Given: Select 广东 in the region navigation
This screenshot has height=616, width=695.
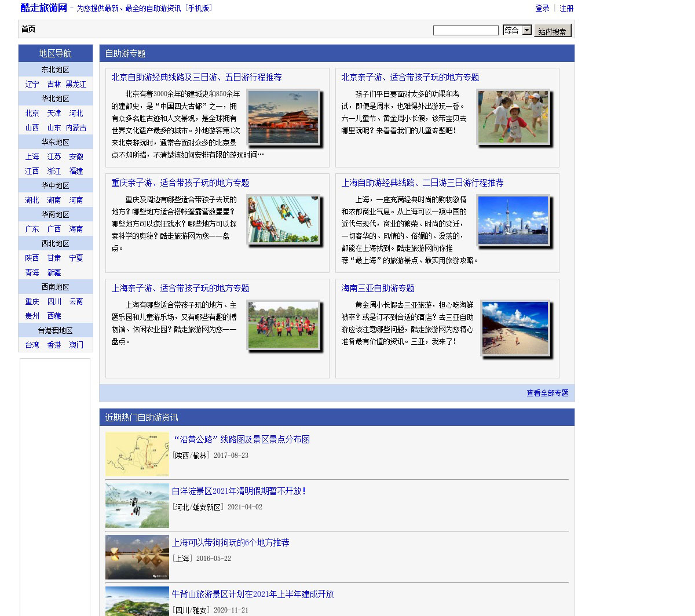Looking at the screenshot, I should click(32, 229).
